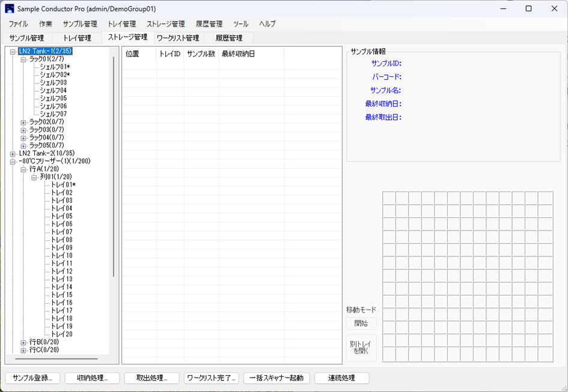Viewport: 568px width, 392px height.
Task: Expand the LN2 Tank-2 node
Action: [x=13, y=153]
